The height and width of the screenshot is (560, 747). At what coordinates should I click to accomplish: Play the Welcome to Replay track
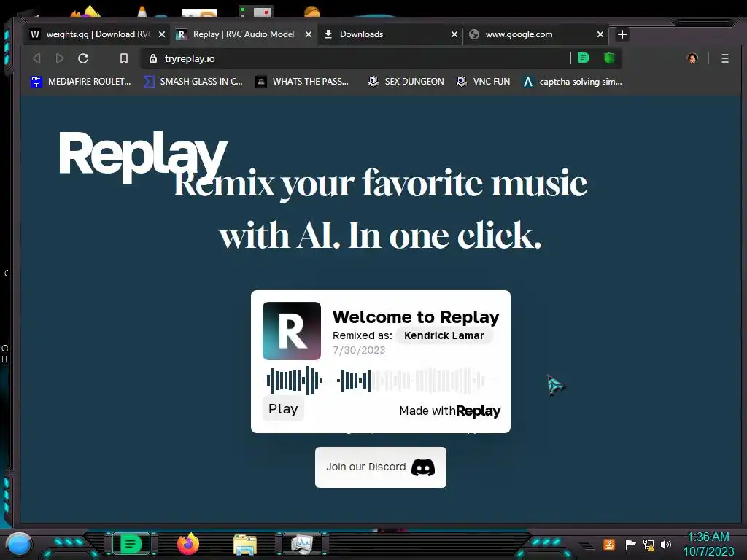[x=283, y=409]
